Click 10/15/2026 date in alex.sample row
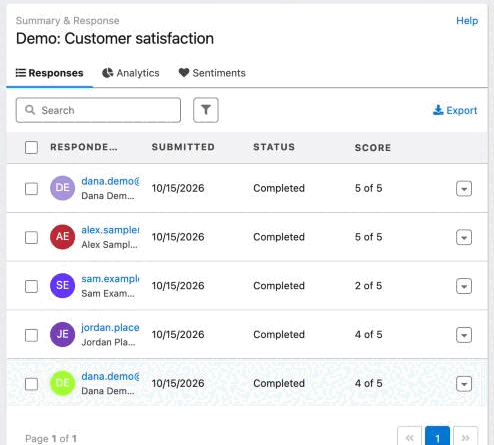The width and height of the screenshot is (494, 445). pos(178,237)
